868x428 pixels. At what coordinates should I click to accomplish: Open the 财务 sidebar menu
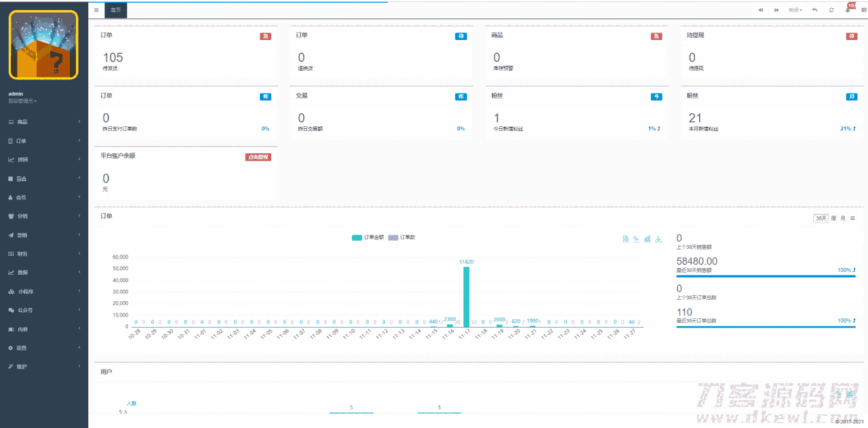(x=43, y=254)
